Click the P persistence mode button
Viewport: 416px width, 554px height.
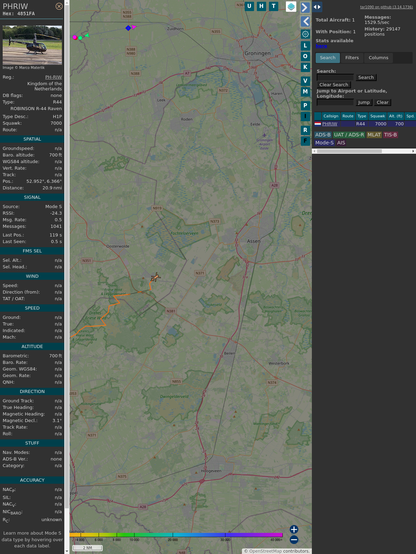tap(305, 105)
